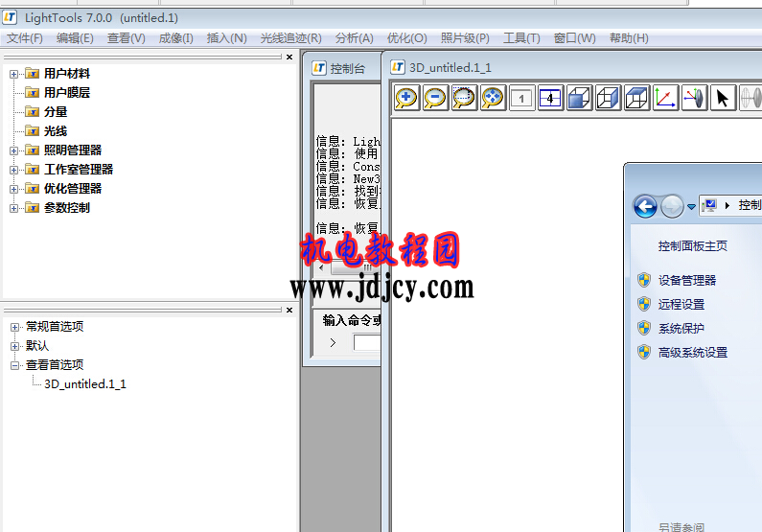Go to 控制面板主页 link
Viewport: 762px width, 532px height.
pos(693,246)
